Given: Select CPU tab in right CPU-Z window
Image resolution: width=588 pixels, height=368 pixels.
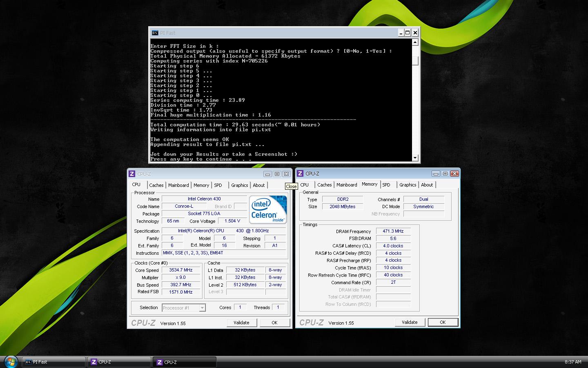Looking at the screenshot, I should (x=305, y=185).
